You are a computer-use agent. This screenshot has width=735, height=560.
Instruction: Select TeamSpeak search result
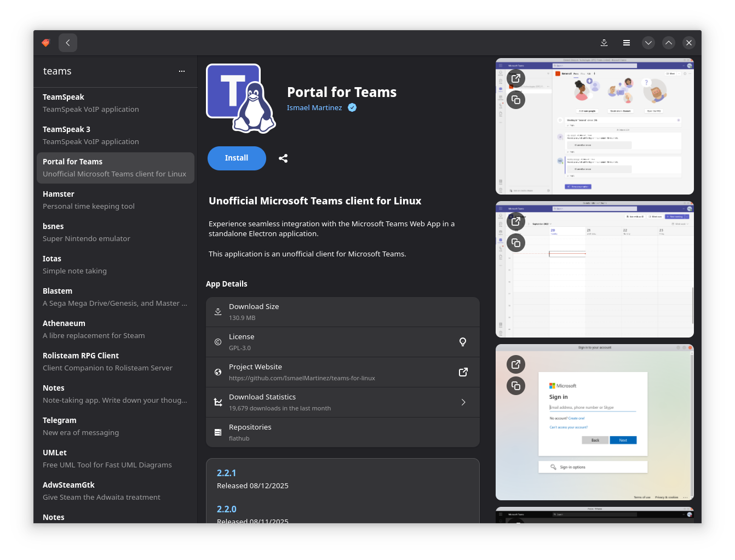click(116, 103)
